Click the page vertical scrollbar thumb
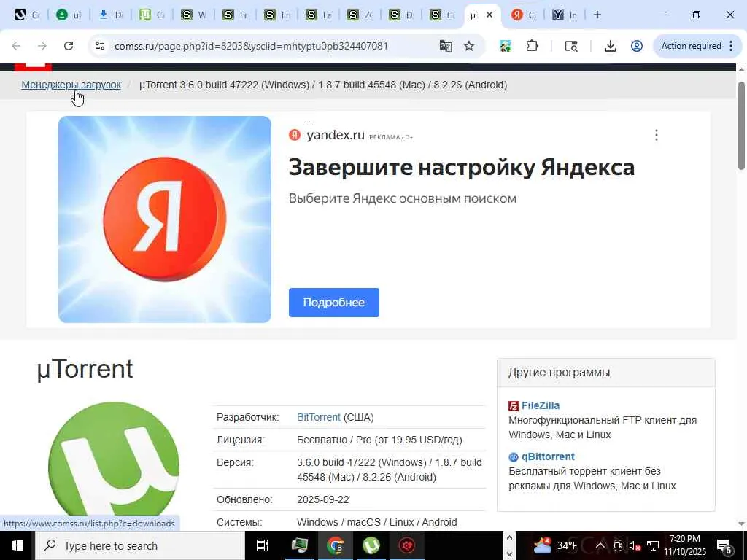The height and width of the screenshot is (560, 747). pyautogui.click(x=741, y=125)
